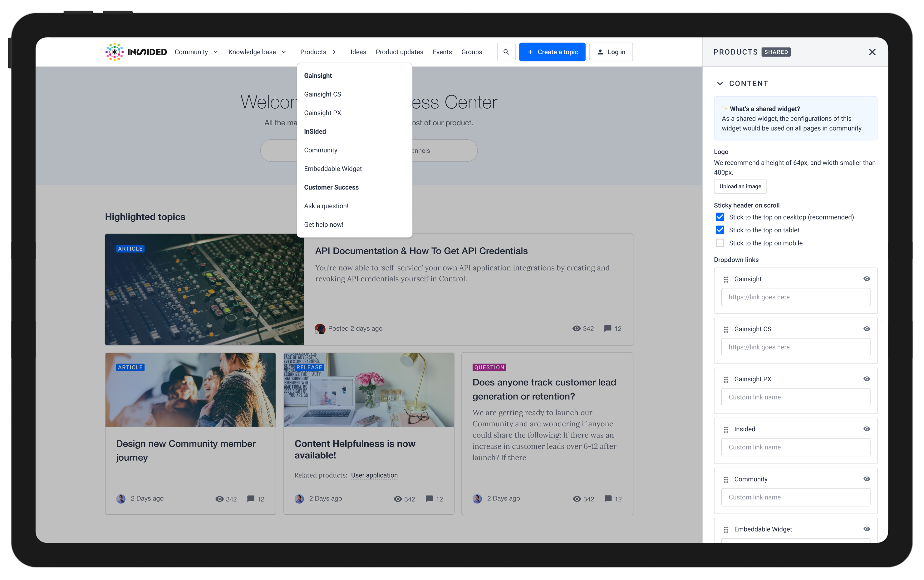Open Content Helpfulness release image

click(369, 390)
